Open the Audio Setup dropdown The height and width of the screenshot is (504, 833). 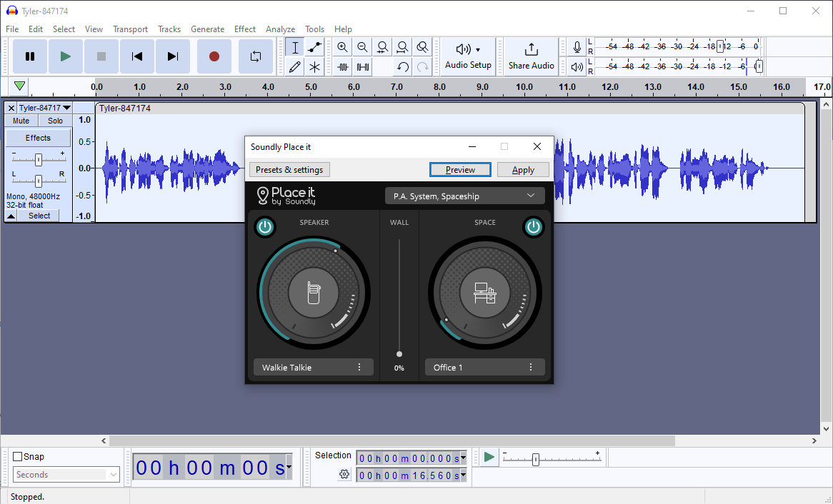(468, 56)
